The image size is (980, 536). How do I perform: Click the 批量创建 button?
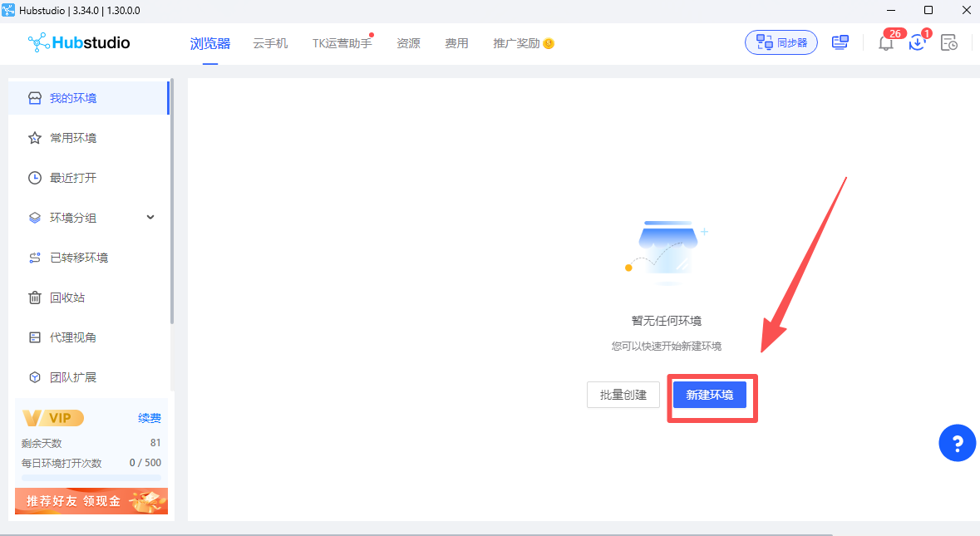[623, 395]
